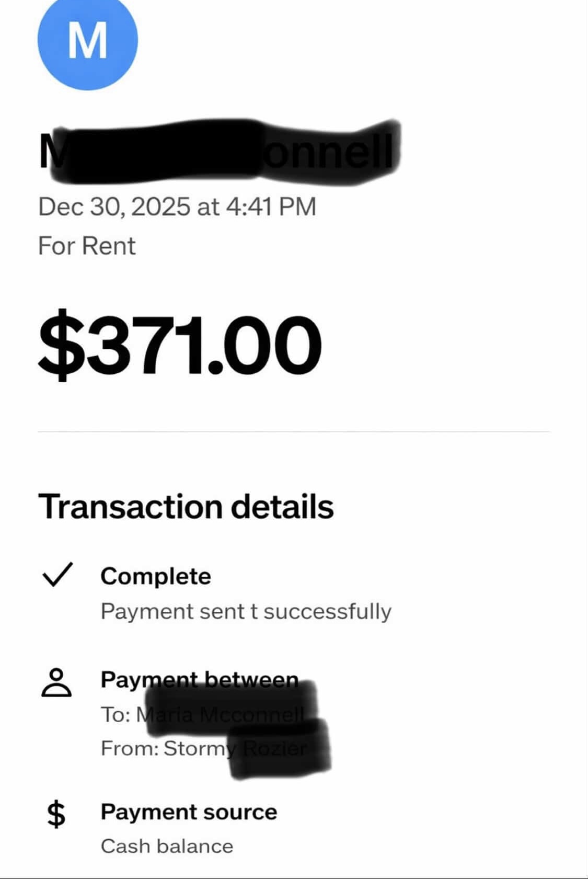The width and height of the screenshot is (588, 879).
Task: Select the Complete status label
Action: click(156, 576)
